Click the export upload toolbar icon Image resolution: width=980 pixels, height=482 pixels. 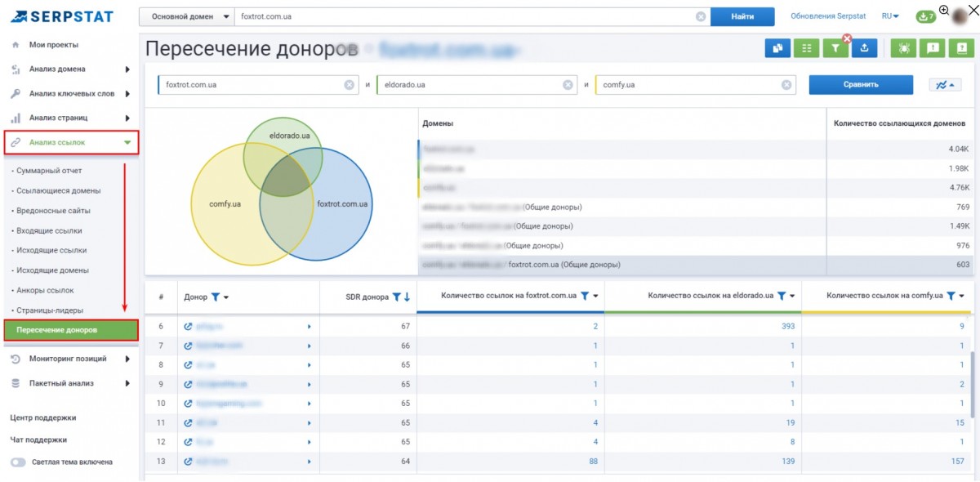click(x=863, y=49)
